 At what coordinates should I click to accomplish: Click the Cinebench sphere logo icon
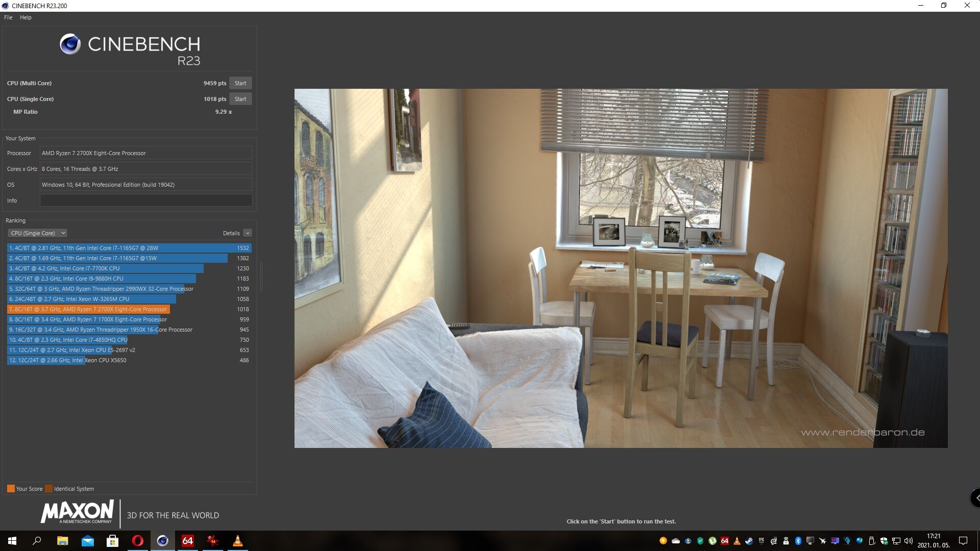click(70, 44)
